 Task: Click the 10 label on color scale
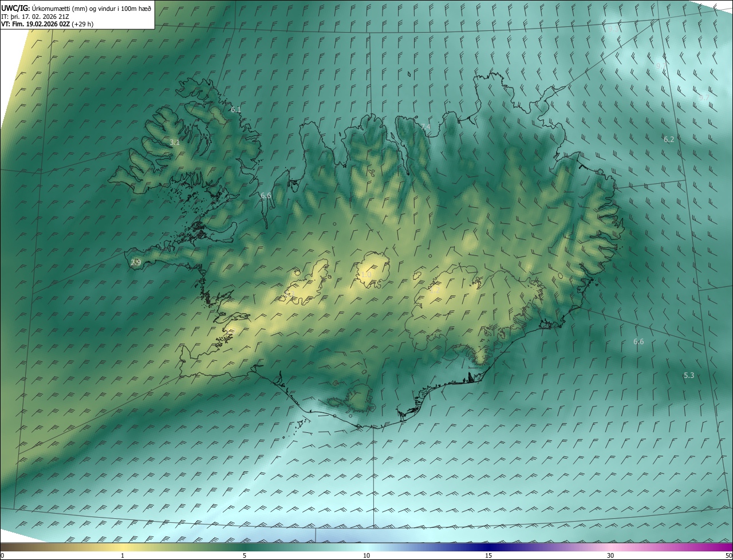pos(366,555)
